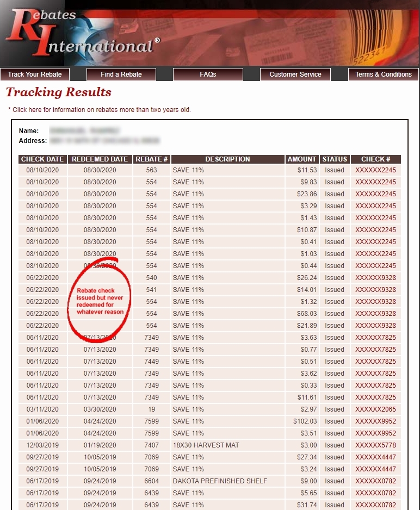Click check number for the $27.34 rebate
The width and height of the screenshot is (420, 510).
(x=375, y=457)
